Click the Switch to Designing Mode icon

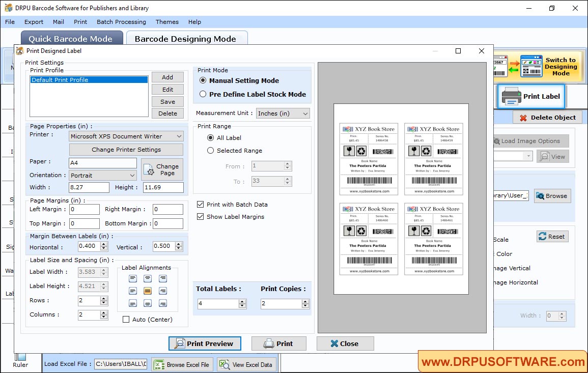(530, 66)
